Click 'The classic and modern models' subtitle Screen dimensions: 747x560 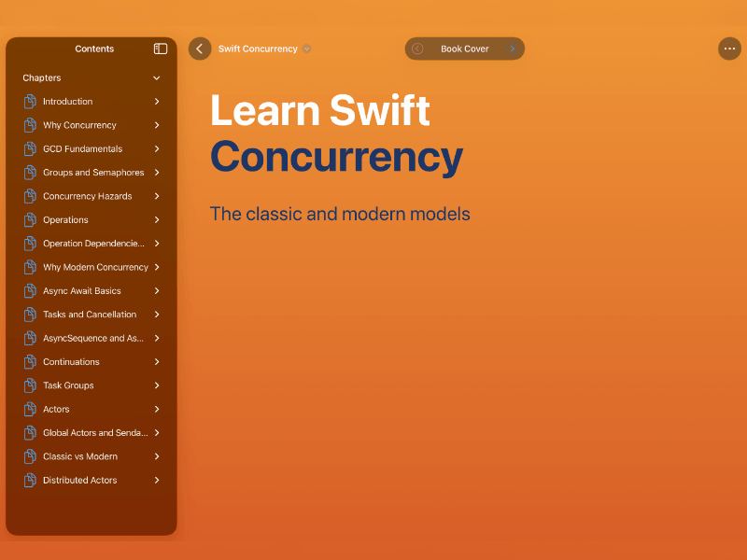(340, 214)
